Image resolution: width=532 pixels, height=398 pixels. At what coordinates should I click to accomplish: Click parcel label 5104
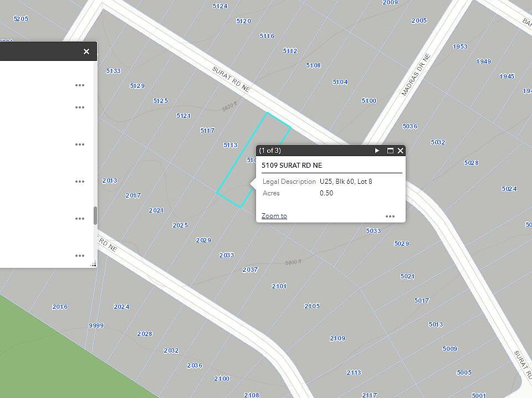coord(340,82)
